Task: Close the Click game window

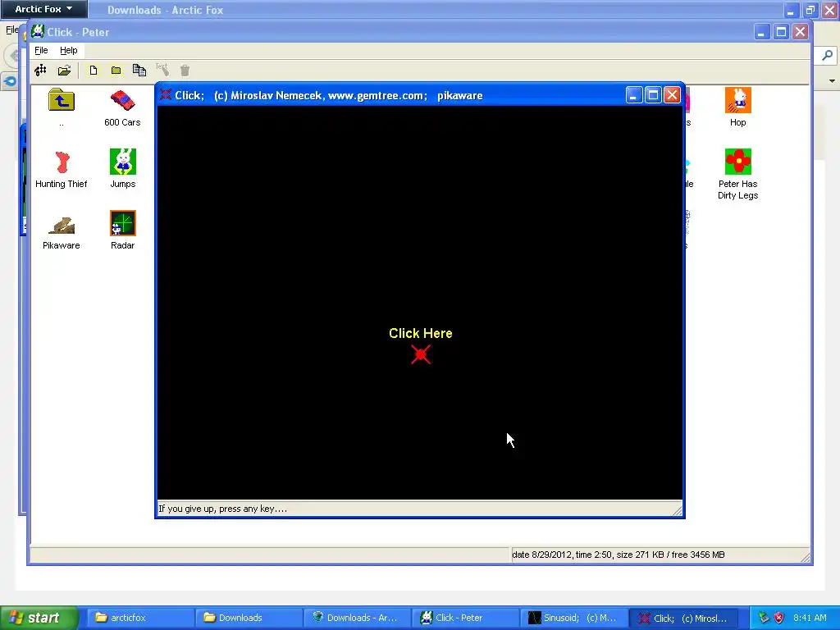Action: [673, 95]
